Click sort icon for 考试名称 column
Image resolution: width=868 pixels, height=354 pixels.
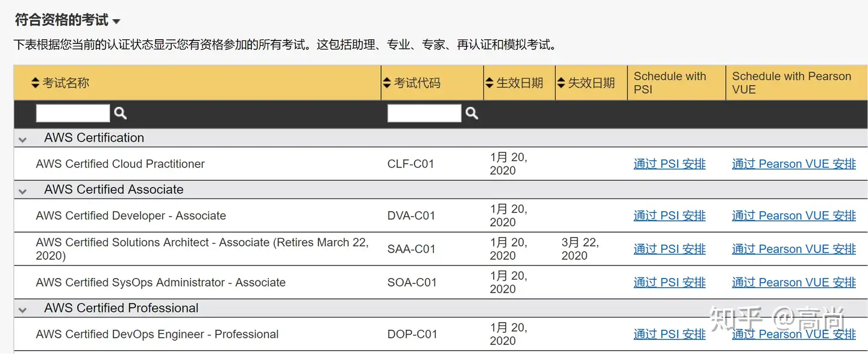click(x=35, y=83)
